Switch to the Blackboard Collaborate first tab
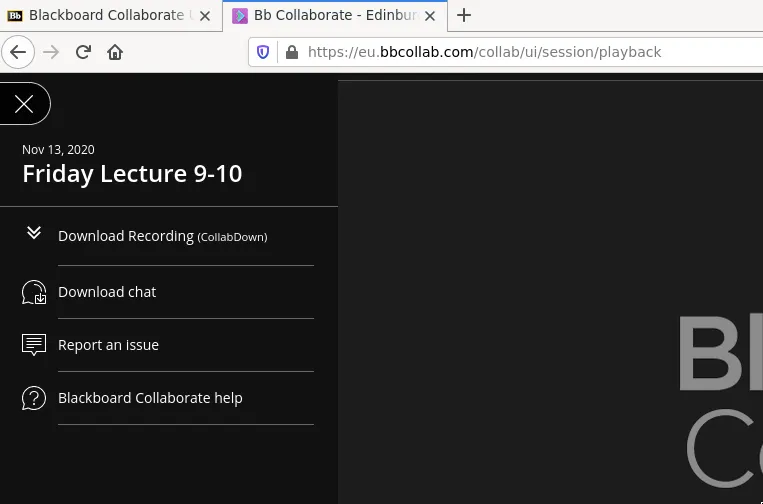Viewport: 763px width, 504px height. (109, 16)
